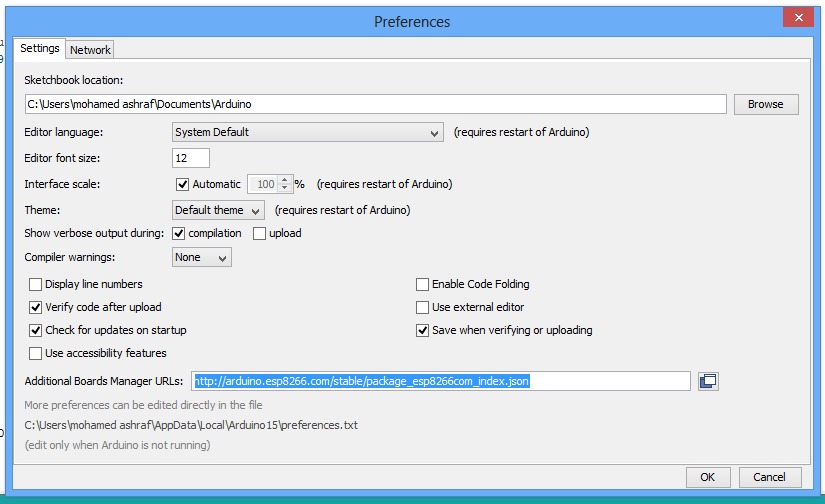Open the Theme dropdown

point(218,210)
